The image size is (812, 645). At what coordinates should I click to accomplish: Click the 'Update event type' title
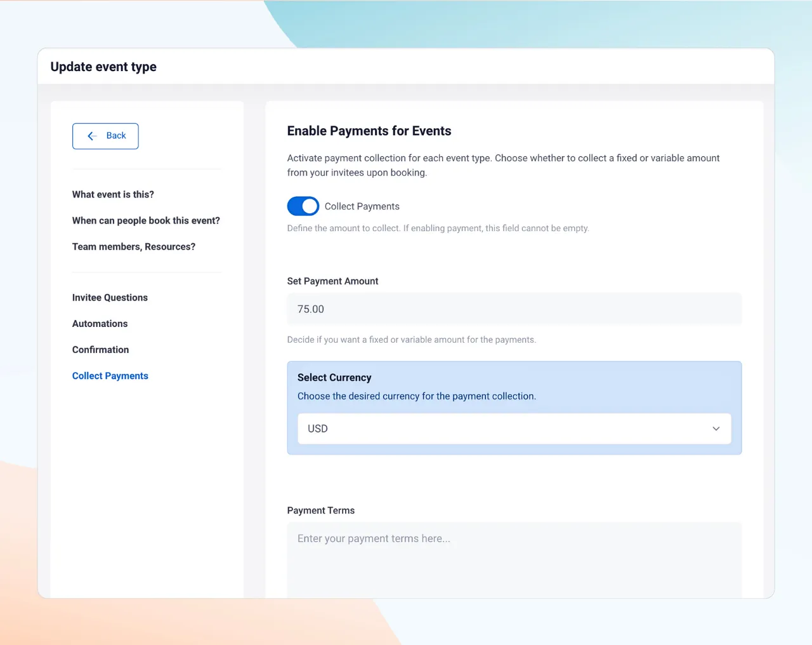coord(103,67)
